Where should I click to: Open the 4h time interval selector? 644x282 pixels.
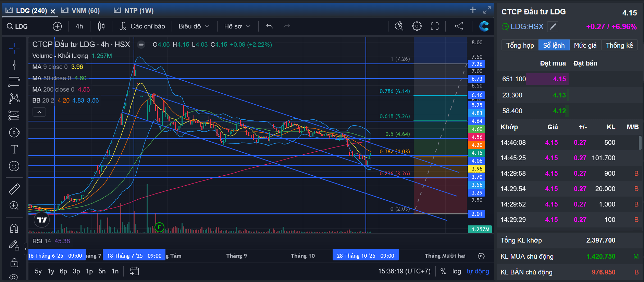[x=79, y=26]
